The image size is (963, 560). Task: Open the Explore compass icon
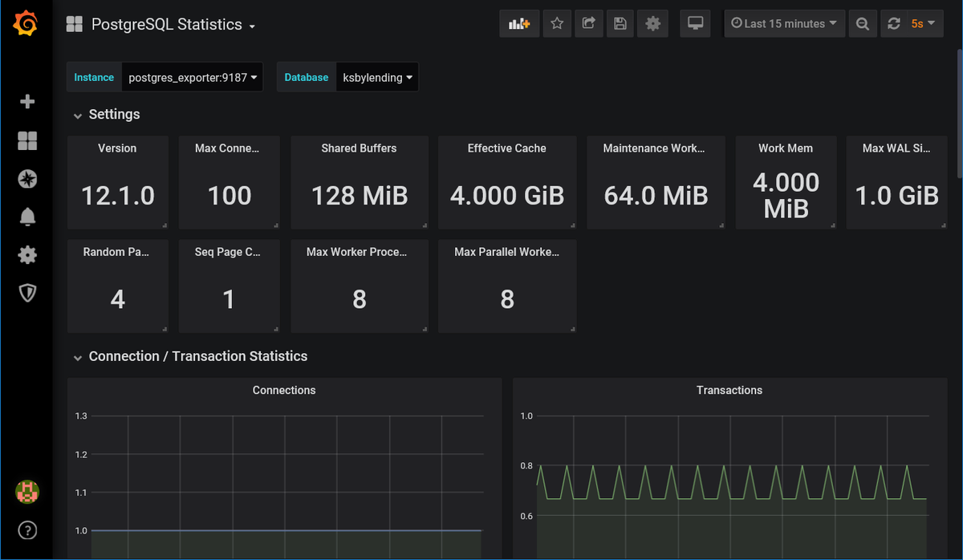click(x=27, y=179)
